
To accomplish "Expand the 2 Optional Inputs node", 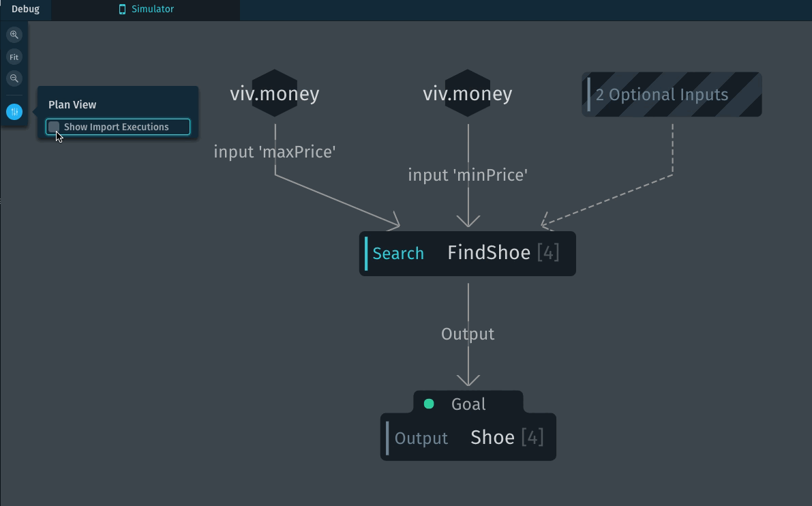I will click(x=672, y=94).
